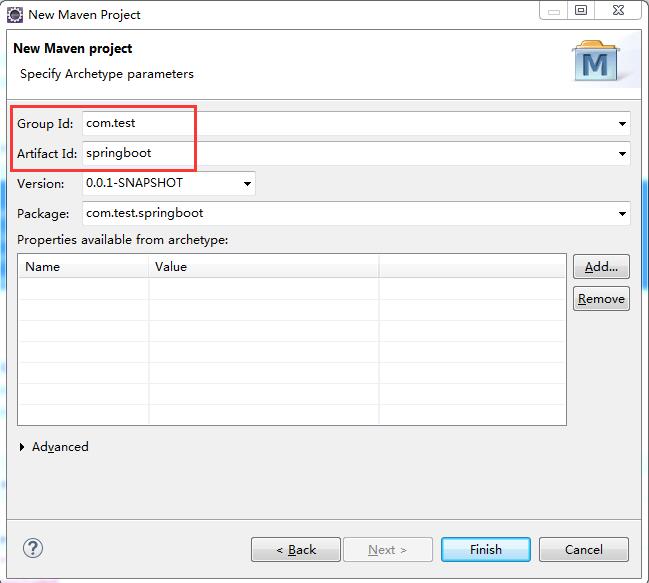Click the help question mark icon
The image size is (649, 583).
(x=33, y=548)
